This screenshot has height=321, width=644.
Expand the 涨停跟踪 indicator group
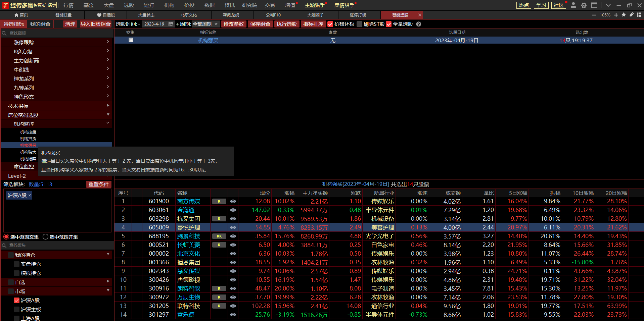coord(57,42)
